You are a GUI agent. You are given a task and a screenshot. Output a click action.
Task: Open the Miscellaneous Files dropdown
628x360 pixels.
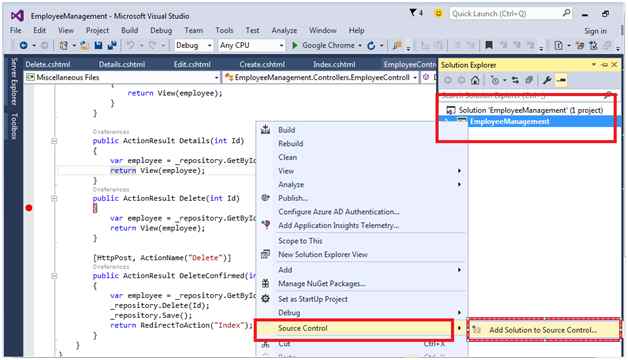pyautogui.click(x=122, y=77)
